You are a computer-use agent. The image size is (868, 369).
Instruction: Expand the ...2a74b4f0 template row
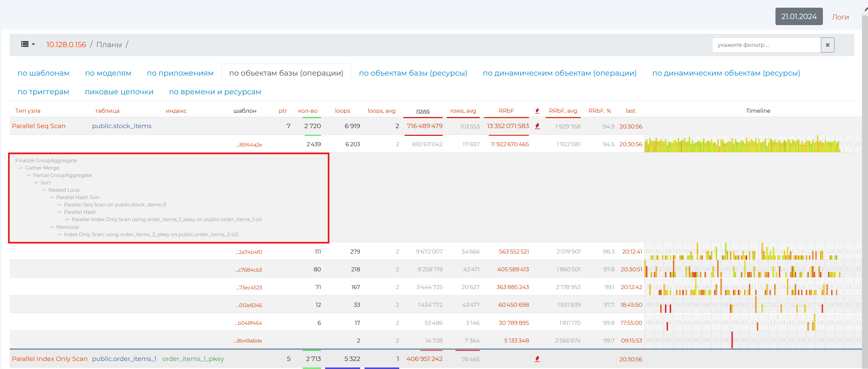pos(249,252)
